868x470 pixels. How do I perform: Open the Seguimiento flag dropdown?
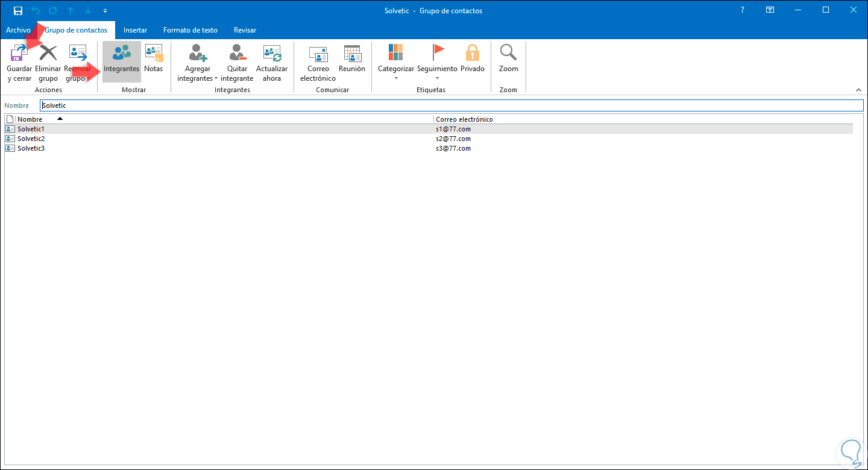tap(437, 63)
